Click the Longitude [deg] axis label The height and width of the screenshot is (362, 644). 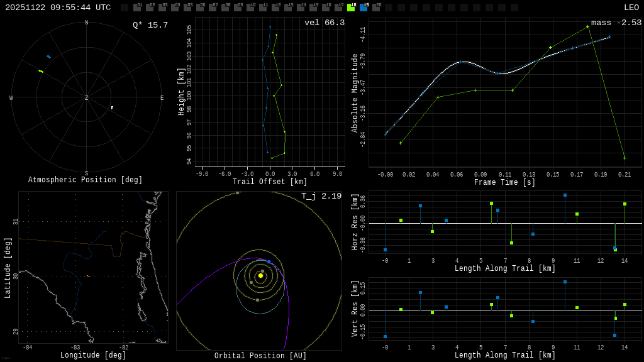(93, 355)
